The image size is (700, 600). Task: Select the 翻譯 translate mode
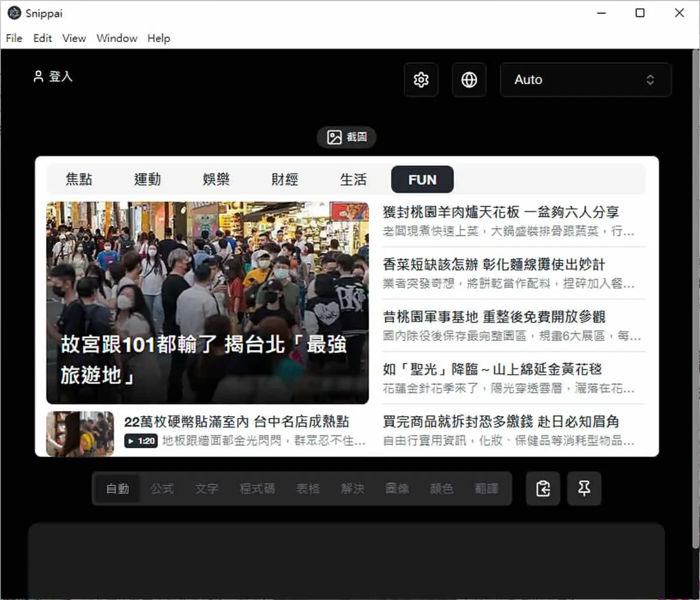(487, 489)
